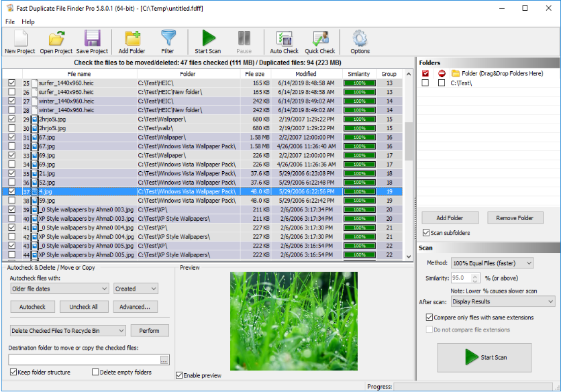
Task: Click the Uncheck All button
Action: click(x=83, y=307)
